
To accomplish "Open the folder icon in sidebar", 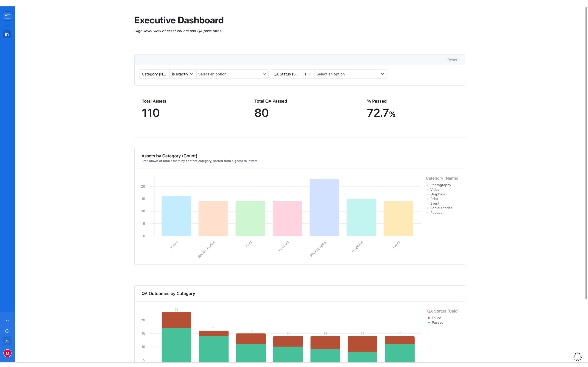I will [x=7, y=16].
